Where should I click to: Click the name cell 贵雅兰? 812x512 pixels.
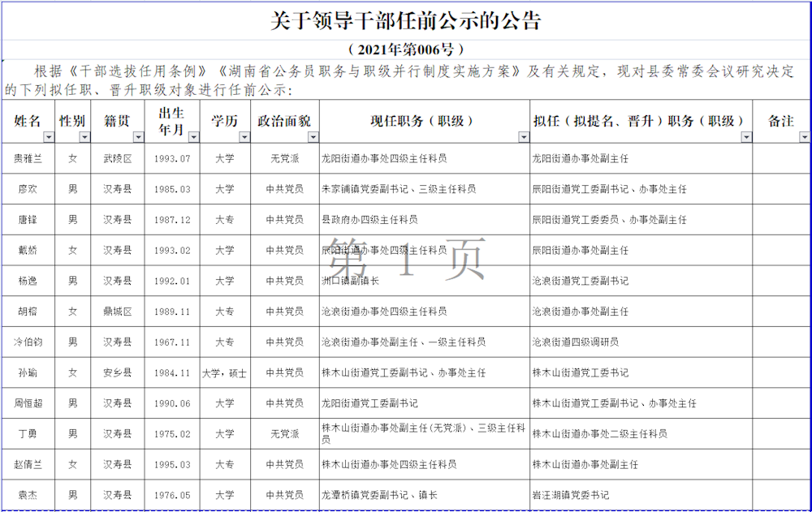[x=28, y=159]
